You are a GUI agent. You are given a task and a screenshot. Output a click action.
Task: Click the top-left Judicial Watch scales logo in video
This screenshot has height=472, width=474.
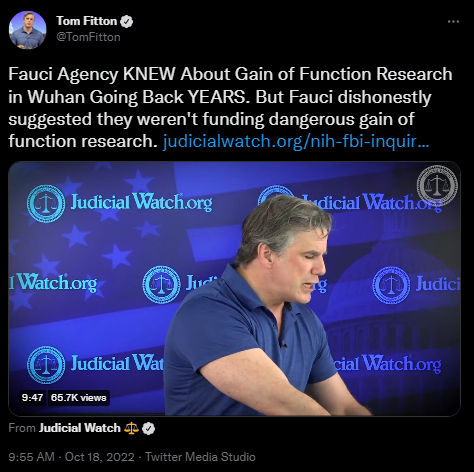[46, 203]
